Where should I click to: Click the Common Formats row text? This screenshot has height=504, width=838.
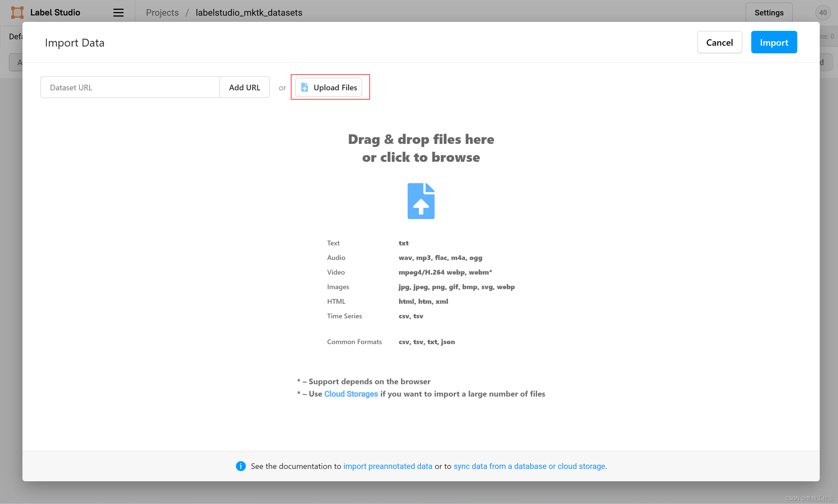[354, 342]
